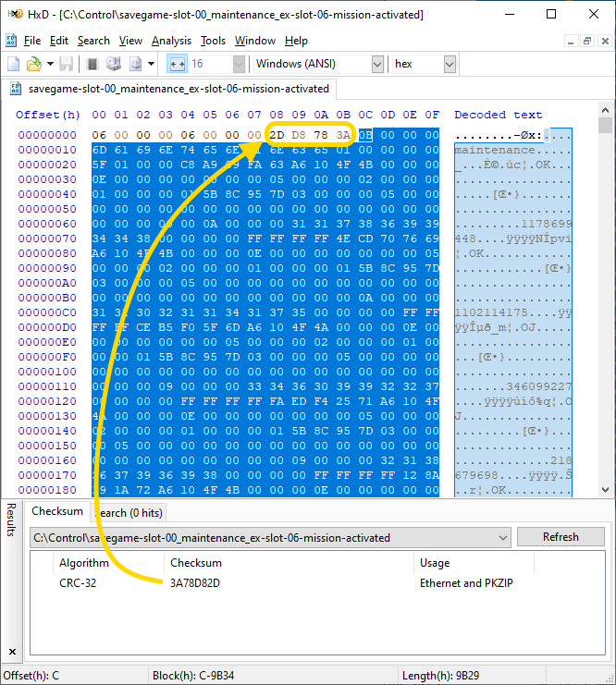The image size is (616, 685).
Task: Click the Length(h): 9B29 status entry
Action: tap(440, 676)
